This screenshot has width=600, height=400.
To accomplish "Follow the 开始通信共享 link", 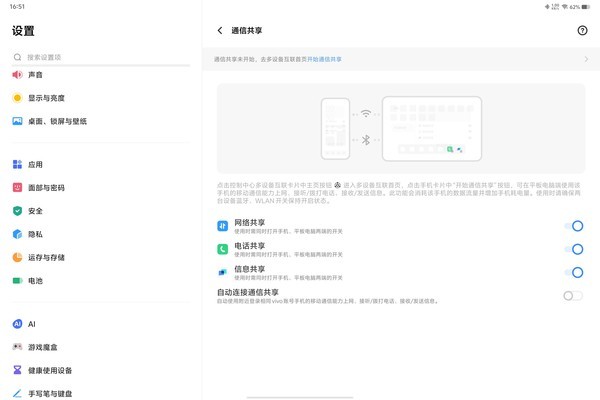I will tap(324, 59).
